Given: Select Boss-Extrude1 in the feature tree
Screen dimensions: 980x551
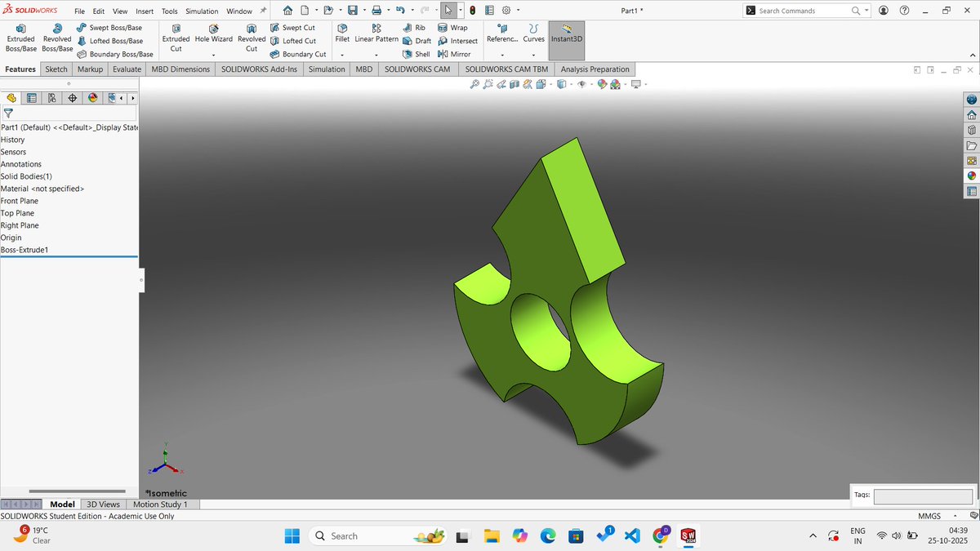Looking at the screenshot, I should (x=24, y=250).
